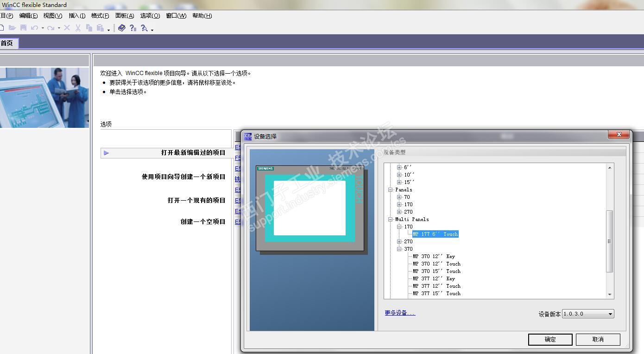
Task: Open the 更多设备... link
Action: [400, 313]
